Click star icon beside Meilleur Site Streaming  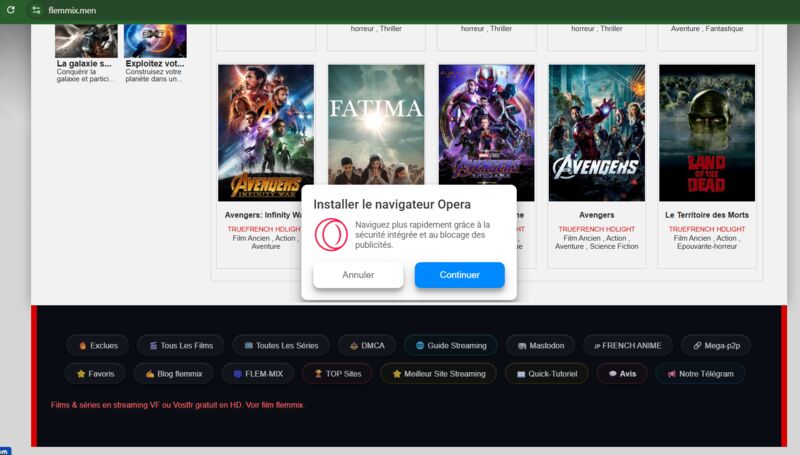[x=396, y=373]
